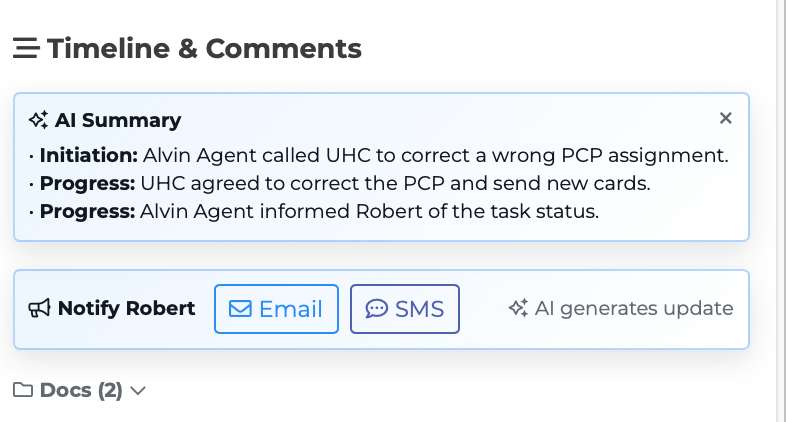Click the Alvin informed Robert progress line
786x422 pixels.
(x=318, y=211)
